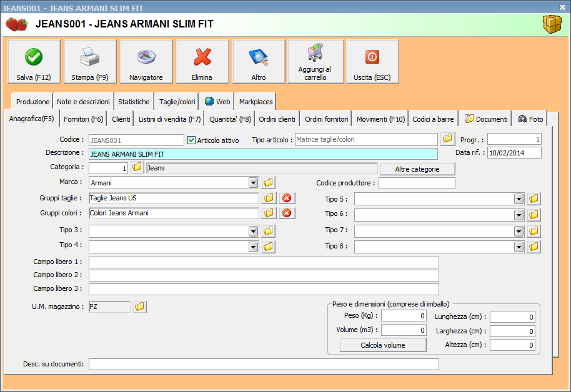Click the Altezza (cm) field
The width and height of the screenshot is (571, 392).
512,345
